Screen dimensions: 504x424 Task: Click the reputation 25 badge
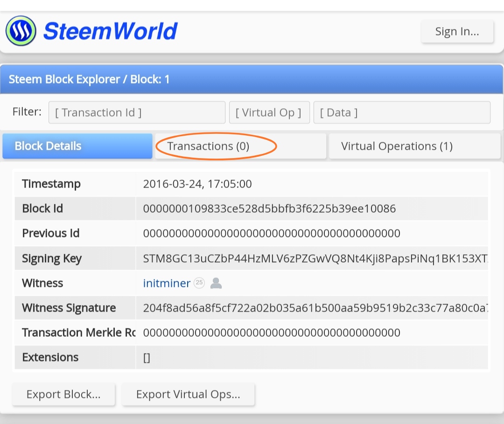pyautogui.click(x=199, y=283)
